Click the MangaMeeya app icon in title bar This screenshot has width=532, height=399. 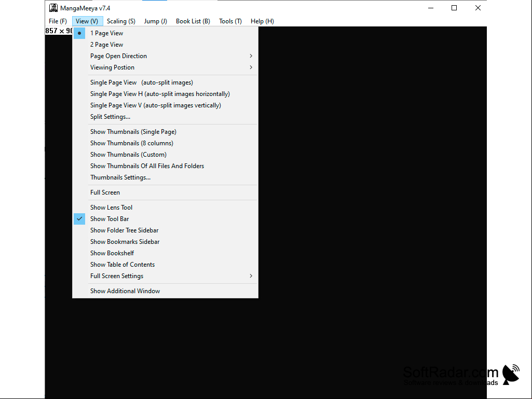click(x=53, y=8)
